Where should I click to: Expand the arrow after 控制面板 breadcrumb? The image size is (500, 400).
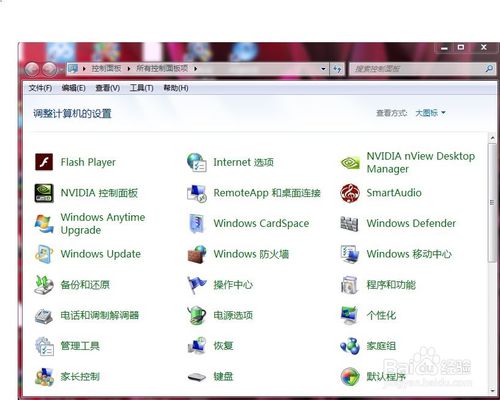(129, 69)
